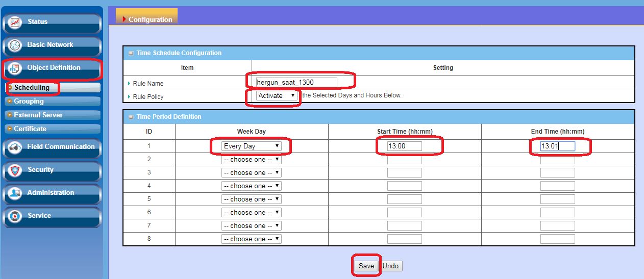Click the Field Communication icon
The height and width of the screenshot is (279, 644).
15,147
